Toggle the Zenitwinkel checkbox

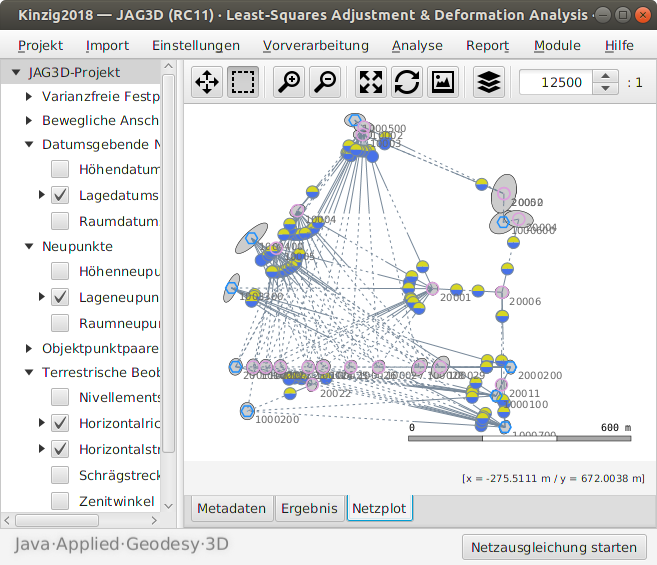click(x=60, y=501)
